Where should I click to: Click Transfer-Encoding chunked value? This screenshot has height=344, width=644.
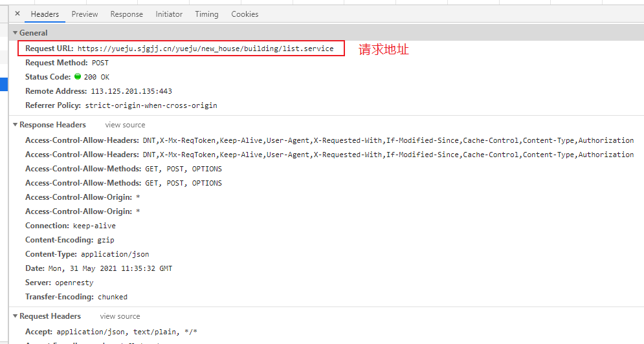click(x=113, y=297)
